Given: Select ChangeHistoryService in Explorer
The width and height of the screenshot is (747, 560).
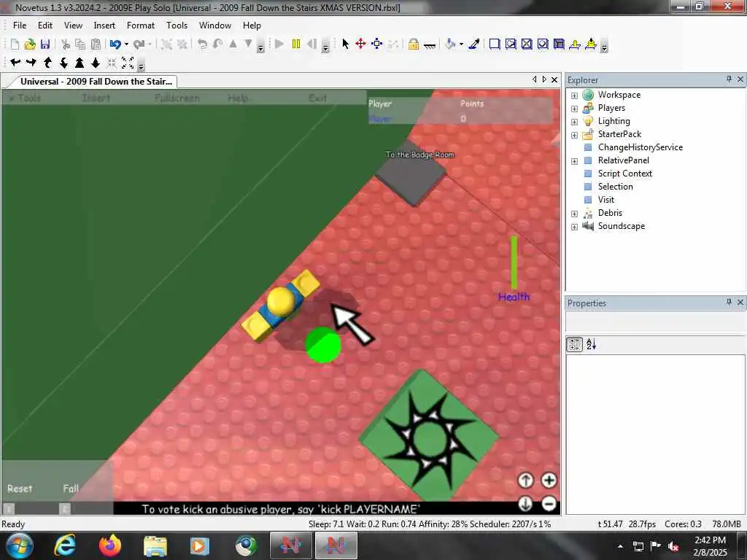Looking at the screenshot, I should [x=640, y=147].
